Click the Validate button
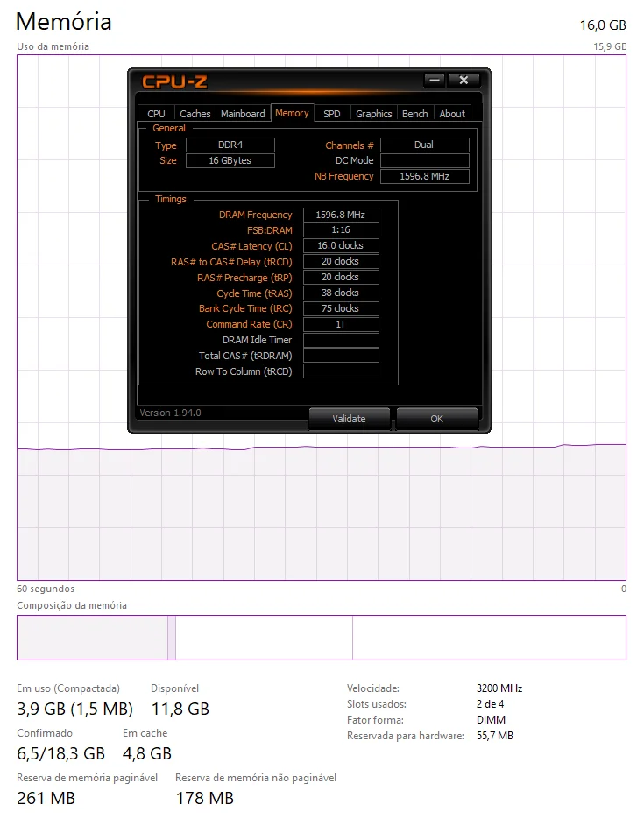Screen dimensions: 644x826 (x=349, y=419)
